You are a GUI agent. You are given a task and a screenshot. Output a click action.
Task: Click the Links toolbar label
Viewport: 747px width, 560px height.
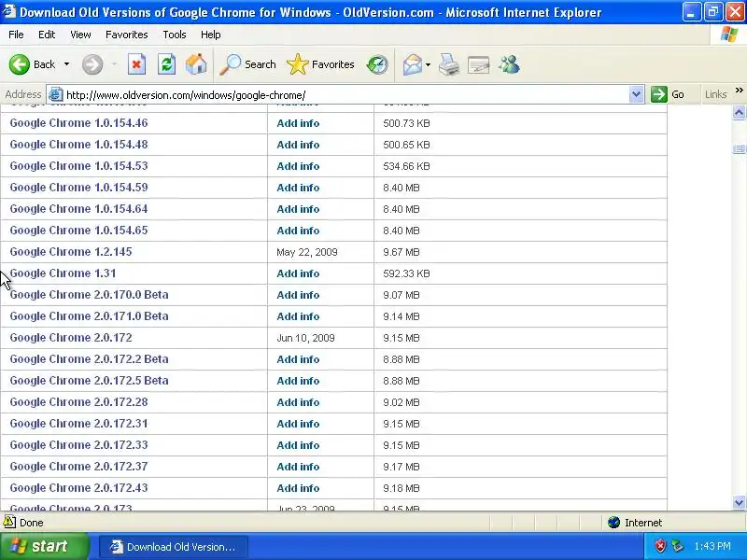(715, 94)
